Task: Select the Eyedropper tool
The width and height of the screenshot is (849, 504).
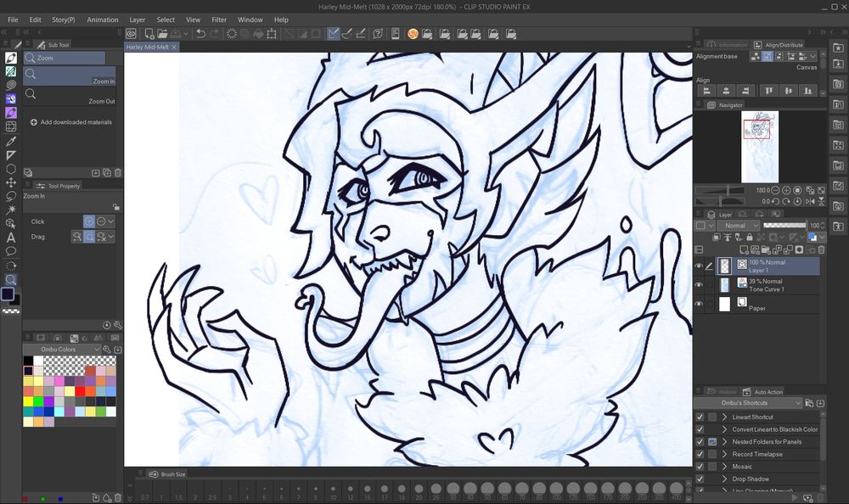Action: pyautogui.click(x=11, y=142)
